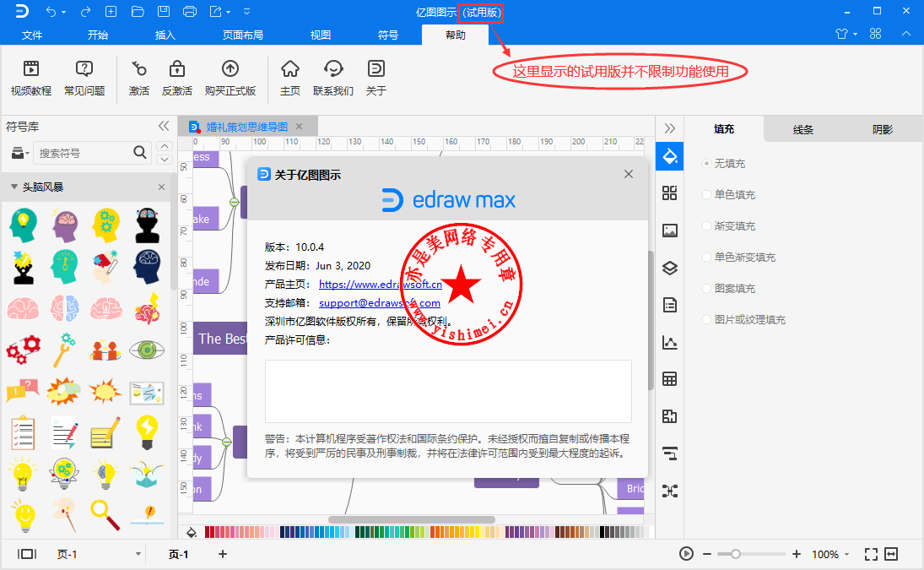Screen dimensions: 924x570
Task: Click the fit width icon in status bar
Action: (892, 554)
